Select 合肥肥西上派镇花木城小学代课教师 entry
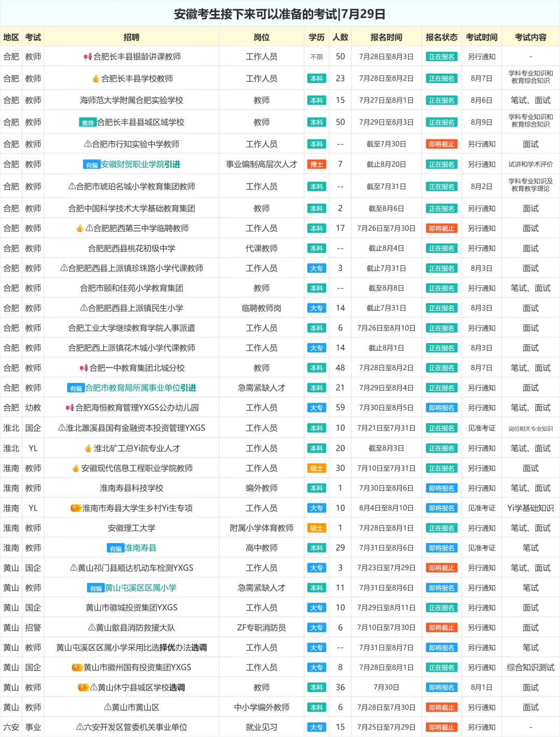The height and width of the screenshot is (737, 560). (x=132, y=348)
